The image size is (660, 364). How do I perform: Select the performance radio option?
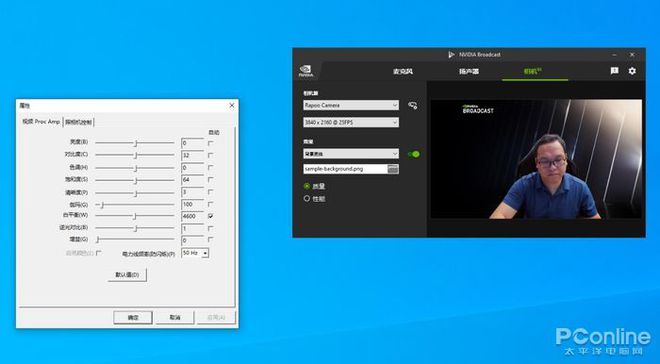coord(307,198)
